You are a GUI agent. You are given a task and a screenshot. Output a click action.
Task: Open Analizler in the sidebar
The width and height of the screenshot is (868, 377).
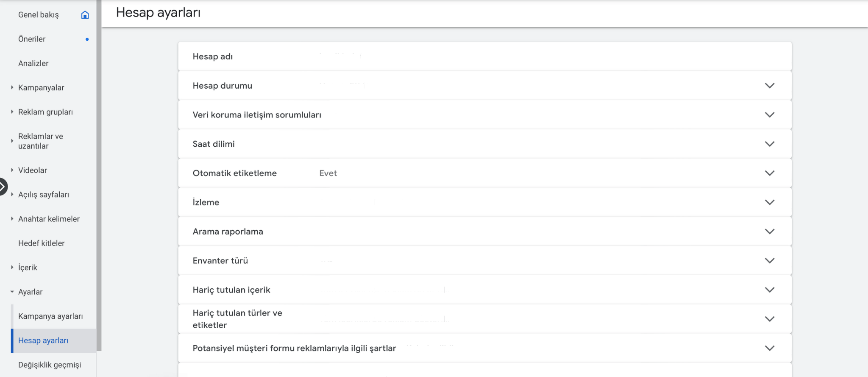[x=33, y=63]
